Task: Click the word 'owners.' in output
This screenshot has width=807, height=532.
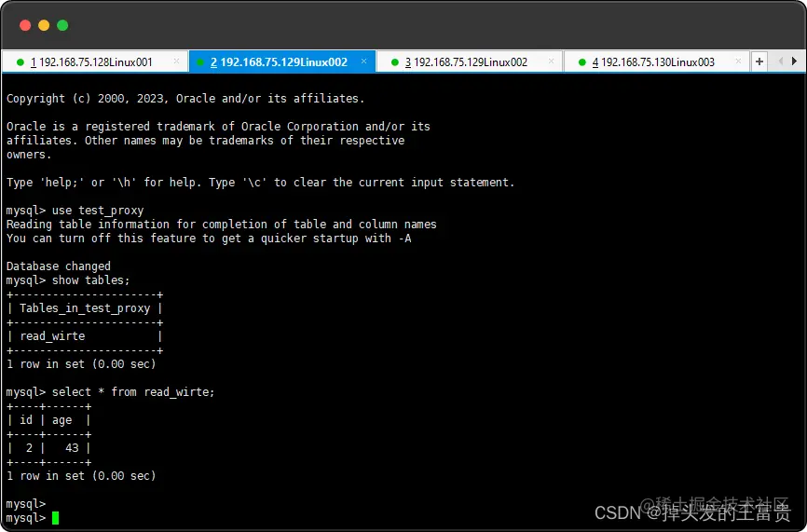Action: [29, 155]
